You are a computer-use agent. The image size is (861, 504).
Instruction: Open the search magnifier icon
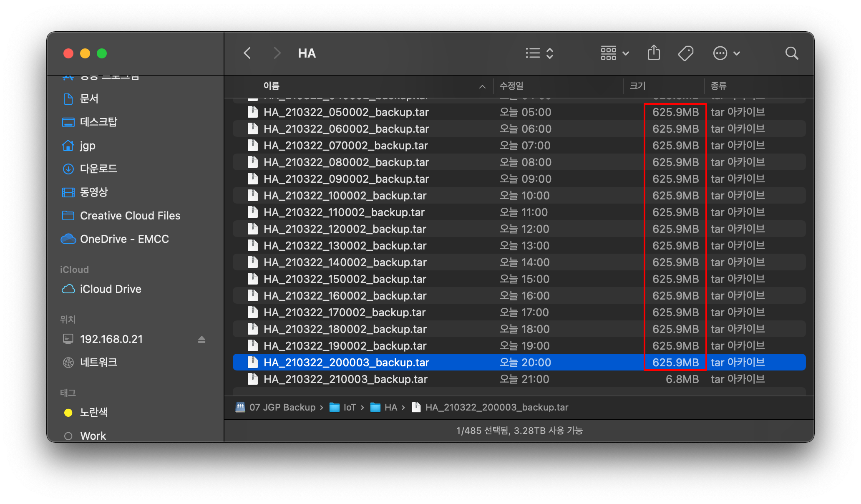791,53
